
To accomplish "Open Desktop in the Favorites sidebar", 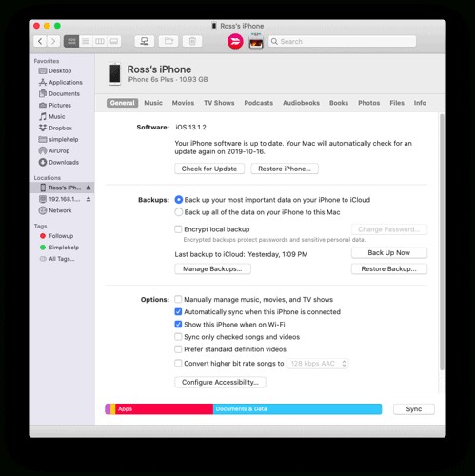I will click(x=60, y=70).
